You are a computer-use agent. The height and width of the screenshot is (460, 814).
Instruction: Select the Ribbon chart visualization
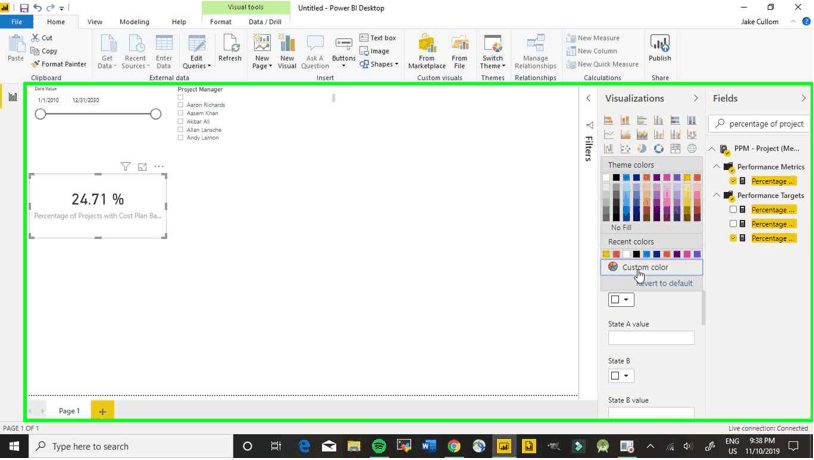(691, 135)
